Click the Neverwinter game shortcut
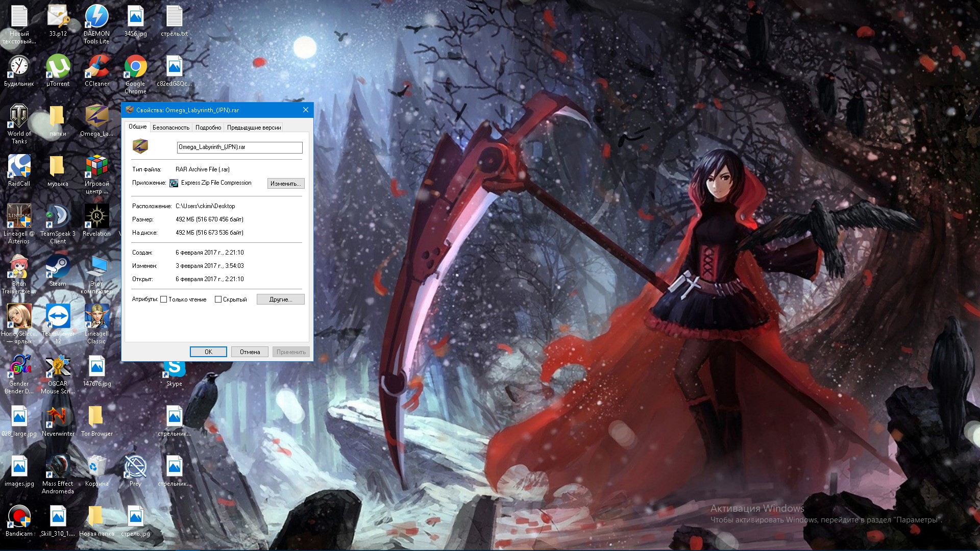This screenshot has height=551, width=980. tap(58, 420)
